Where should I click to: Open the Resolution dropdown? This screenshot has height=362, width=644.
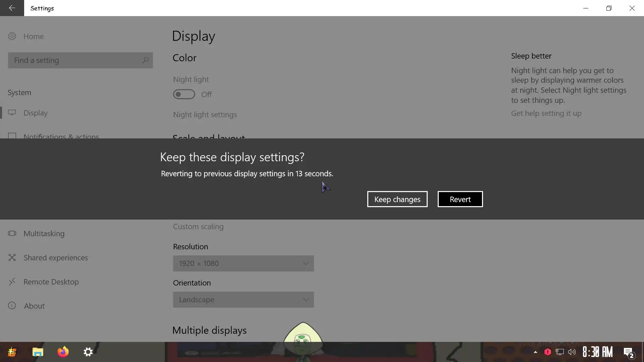(x=243, y=263)
